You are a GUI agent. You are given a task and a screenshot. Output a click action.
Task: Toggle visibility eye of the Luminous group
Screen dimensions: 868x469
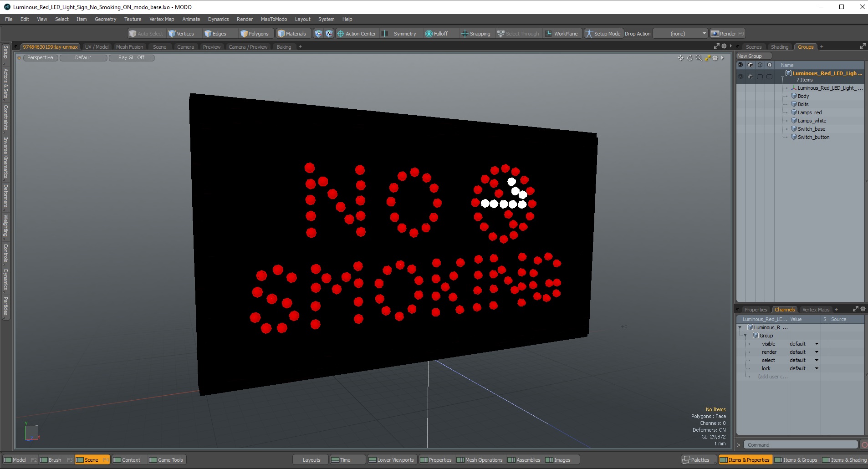pyautogui.click(x=740, y=76)
